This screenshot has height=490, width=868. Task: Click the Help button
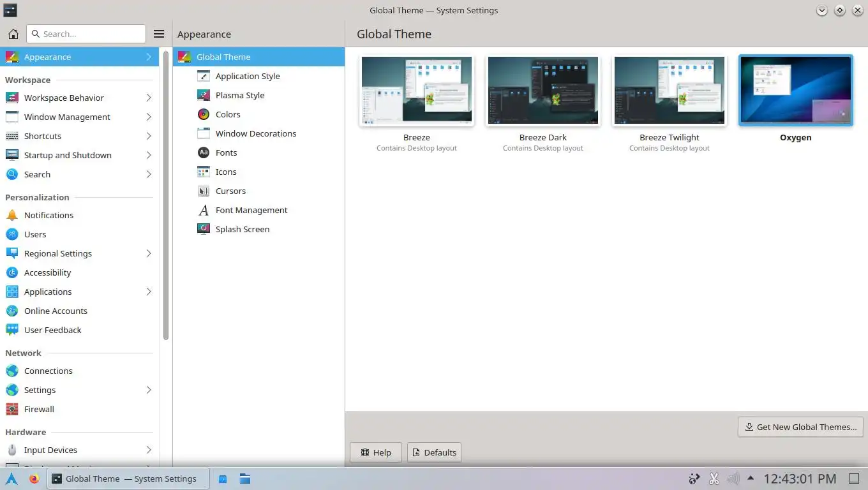pos(376,452)
